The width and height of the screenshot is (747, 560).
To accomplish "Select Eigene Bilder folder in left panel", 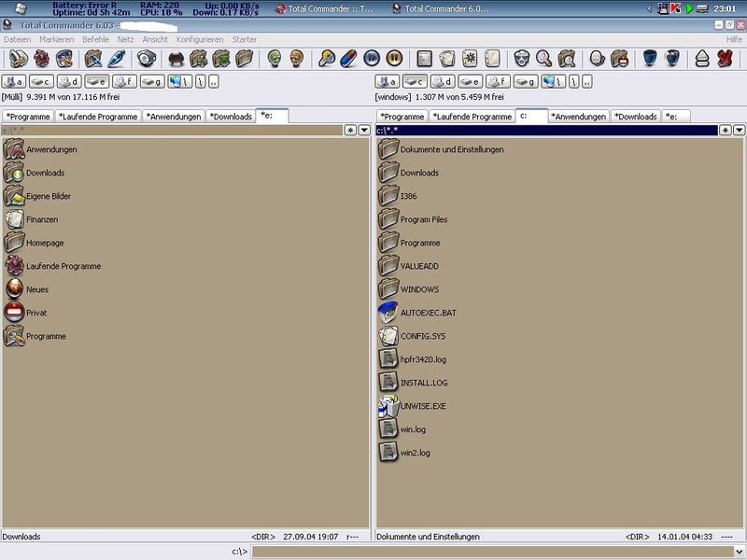I will 37,196.
